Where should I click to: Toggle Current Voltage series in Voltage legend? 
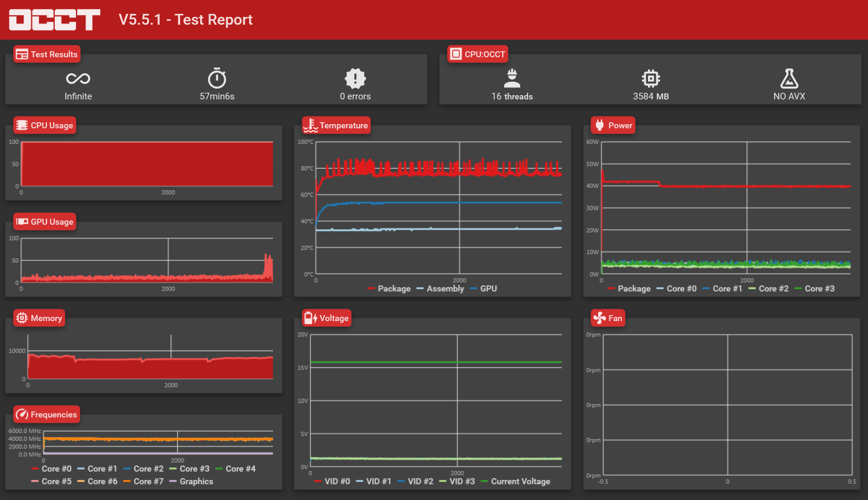[514, 481]
